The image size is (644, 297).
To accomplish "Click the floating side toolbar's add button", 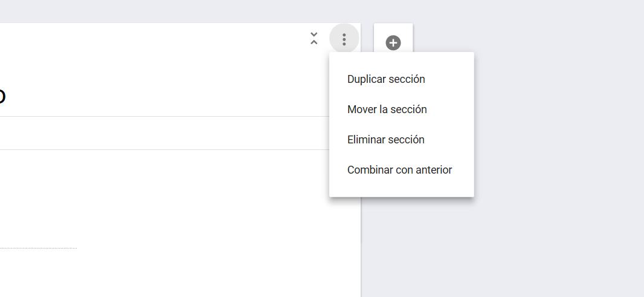I will (393, 43).
